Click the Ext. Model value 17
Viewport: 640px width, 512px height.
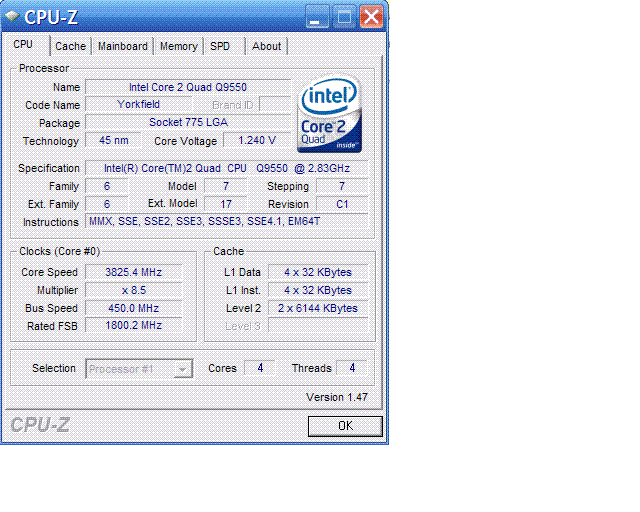226,204
